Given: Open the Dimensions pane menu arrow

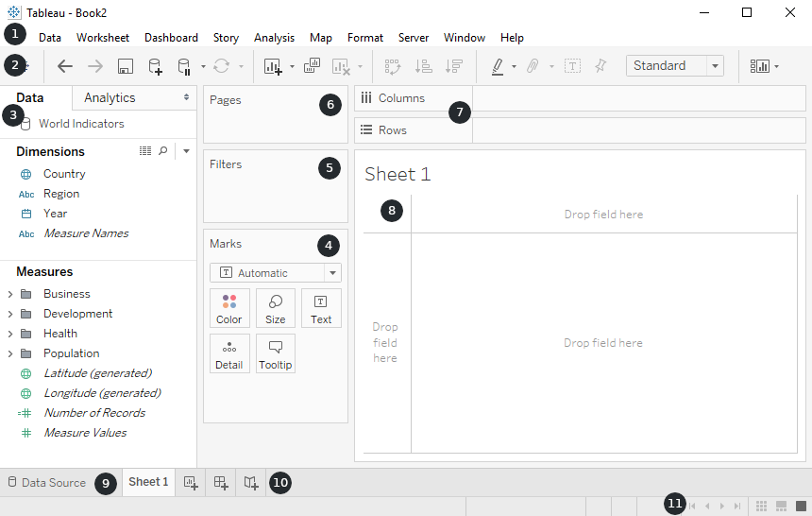Looking at the screenshot, I should pos(186,151).
